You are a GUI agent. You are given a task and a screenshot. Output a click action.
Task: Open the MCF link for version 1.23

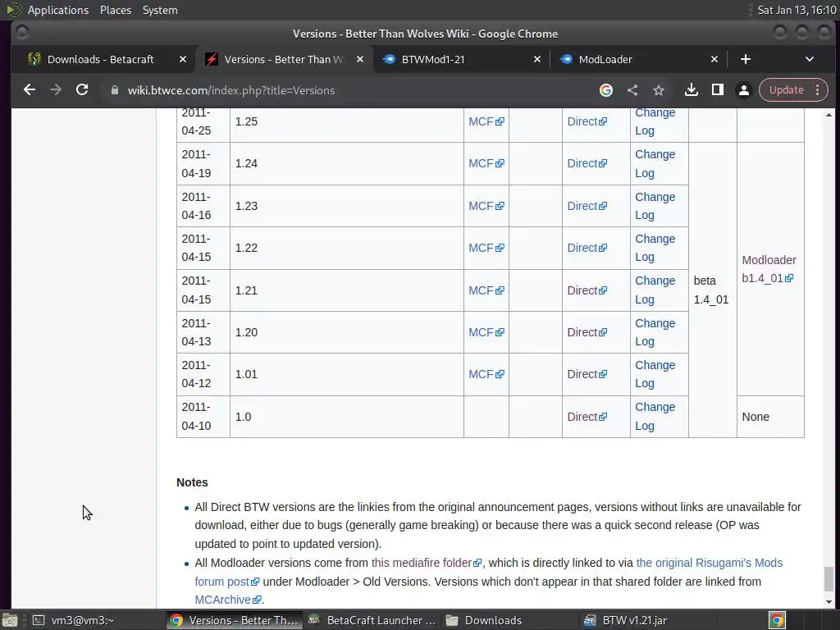(486, 206)
